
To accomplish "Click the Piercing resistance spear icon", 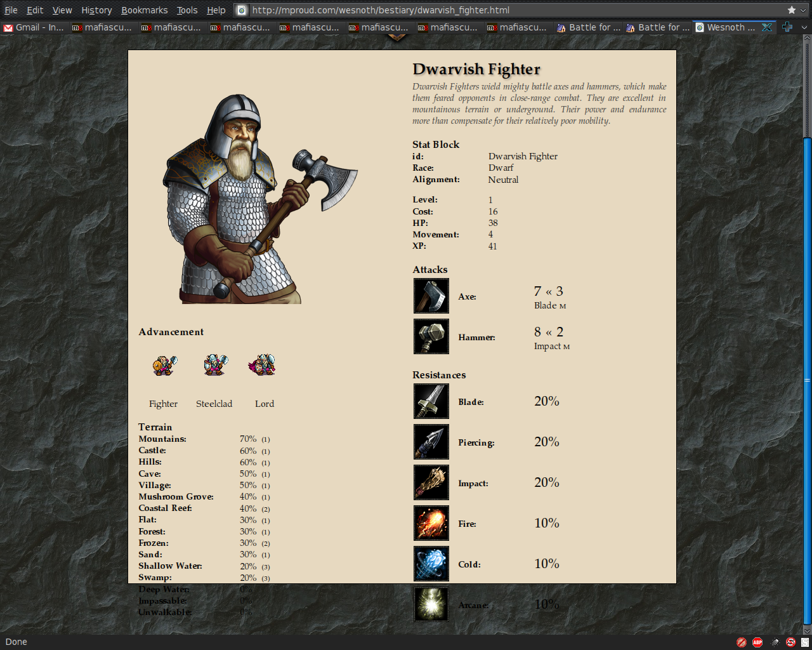I will click(x=431, y=442).
